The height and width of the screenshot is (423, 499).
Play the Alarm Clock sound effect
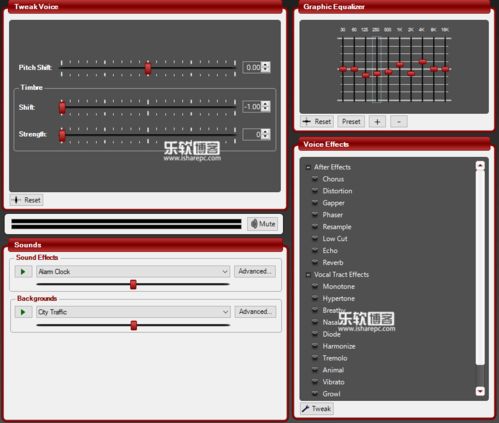pos(23,272)
